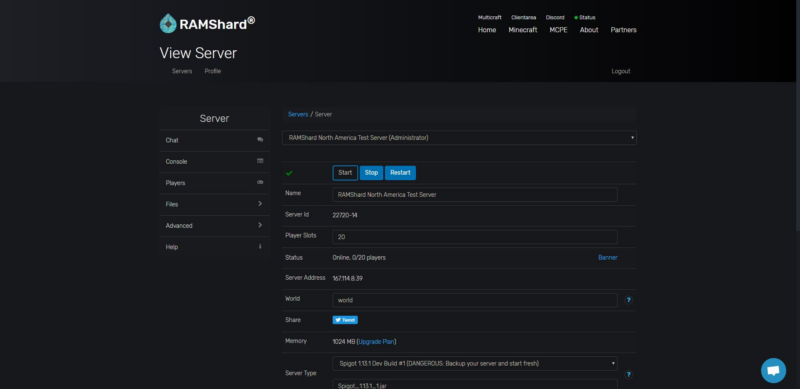
Task: Open MCPE in top navigation
Action: 559,30
